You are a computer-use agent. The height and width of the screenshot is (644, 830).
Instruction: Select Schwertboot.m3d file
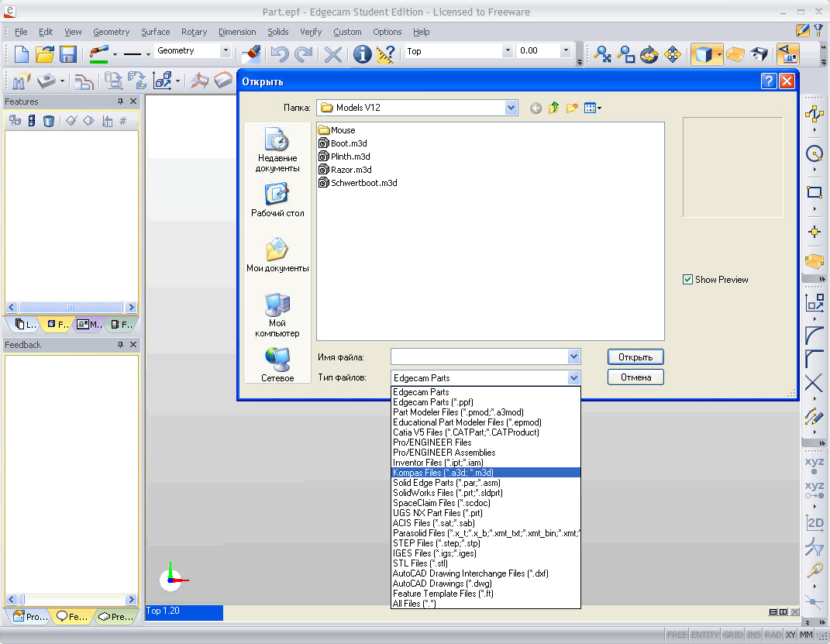click(x=358, y=183)
